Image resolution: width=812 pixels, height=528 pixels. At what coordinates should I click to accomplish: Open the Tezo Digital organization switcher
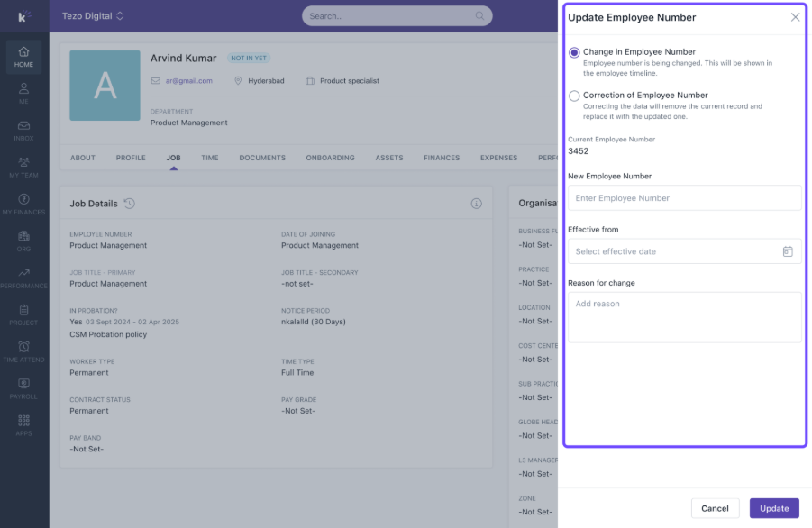tap(93, 16)
